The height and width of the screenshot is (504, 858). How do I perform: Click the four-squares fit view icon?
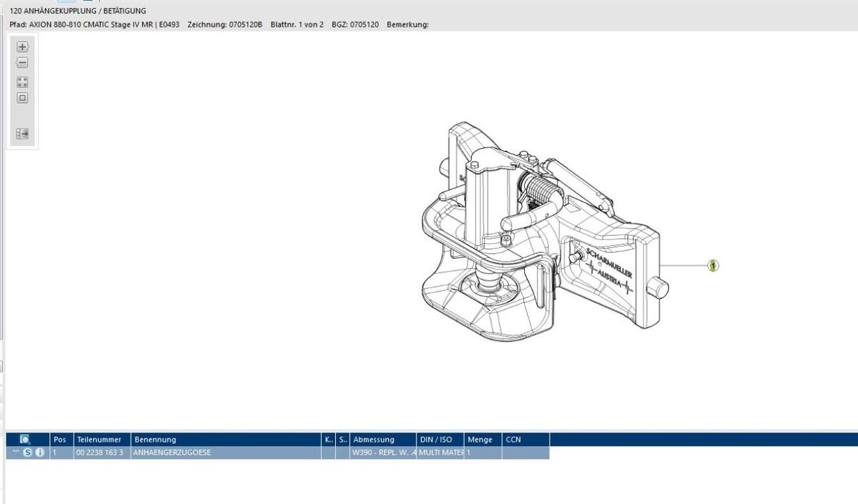[22, 82]
